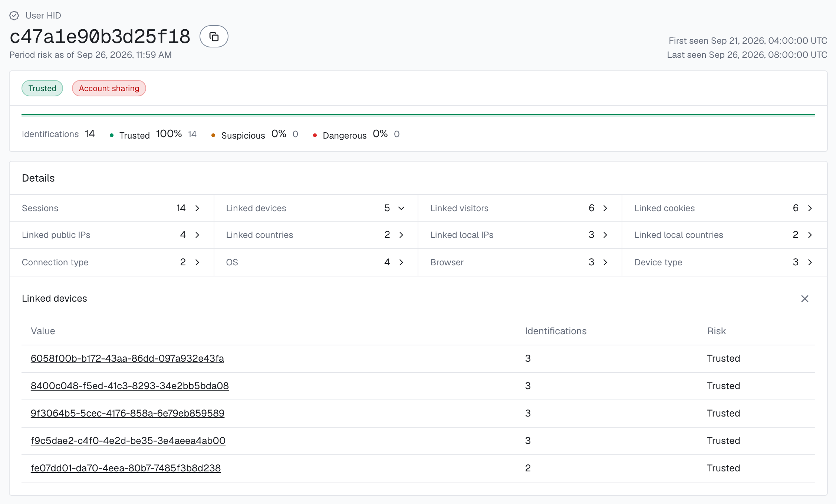Expand the Linked local countries chevron
This screenshot has width=836, height=504.
(x=810, y=235)
